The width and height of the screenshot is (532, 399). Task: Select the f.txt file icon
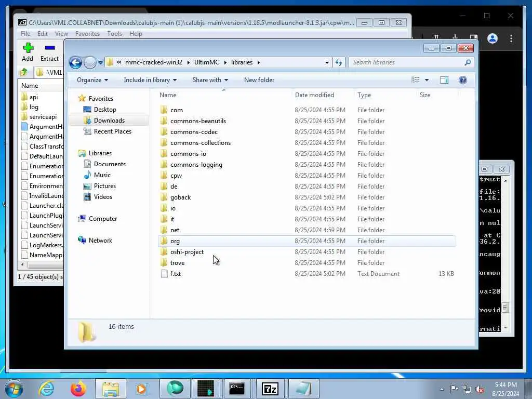(164, 273)
